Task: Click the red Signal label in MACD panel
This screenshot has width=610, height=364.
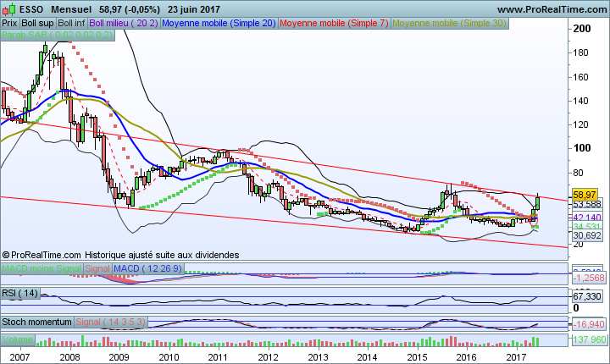Action: pos(97,268)
